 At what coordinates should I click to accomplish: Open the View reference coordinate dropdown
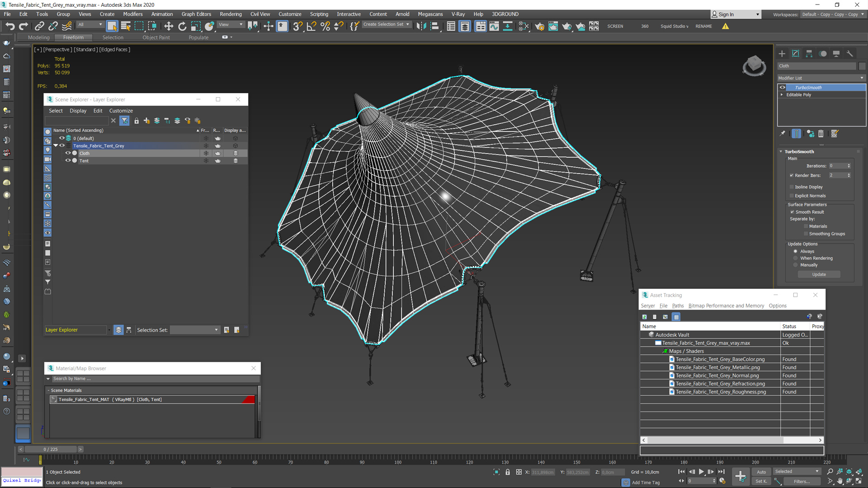(x=231, y=25)
